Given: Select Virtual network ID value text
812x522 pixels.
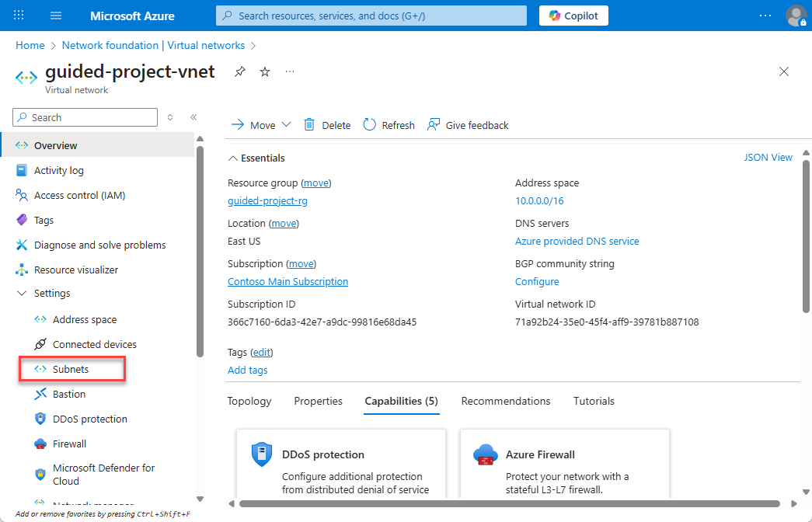Looking at the screenshot, I should pos(607,322).
